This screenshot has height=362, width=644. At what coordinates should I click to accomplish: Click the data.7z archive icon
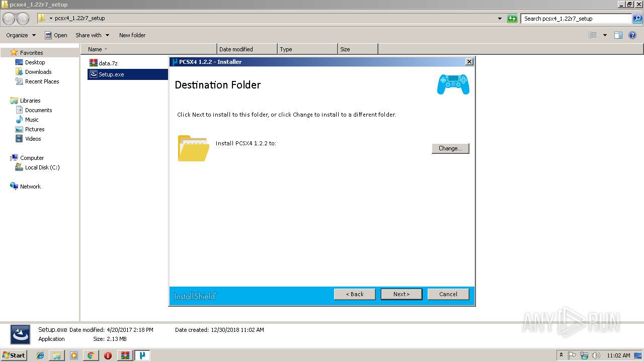[x=93, y=63]
